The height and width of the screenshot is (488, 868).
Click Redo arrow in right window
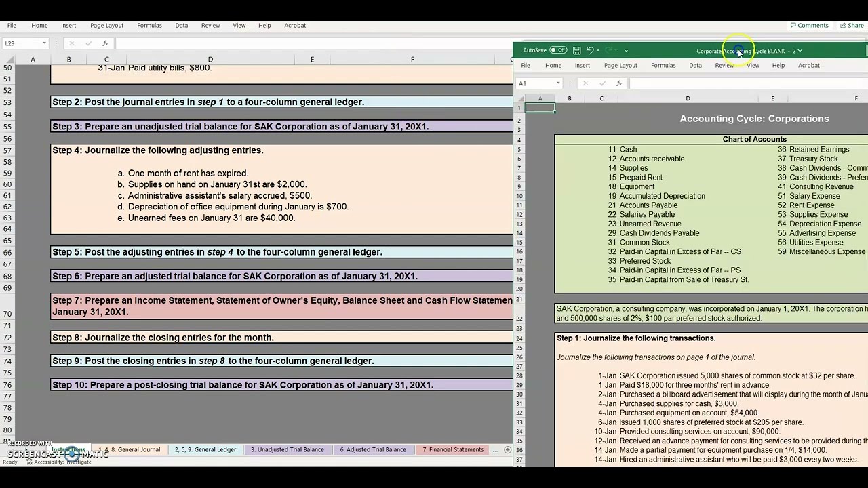[x=609, y=50]
